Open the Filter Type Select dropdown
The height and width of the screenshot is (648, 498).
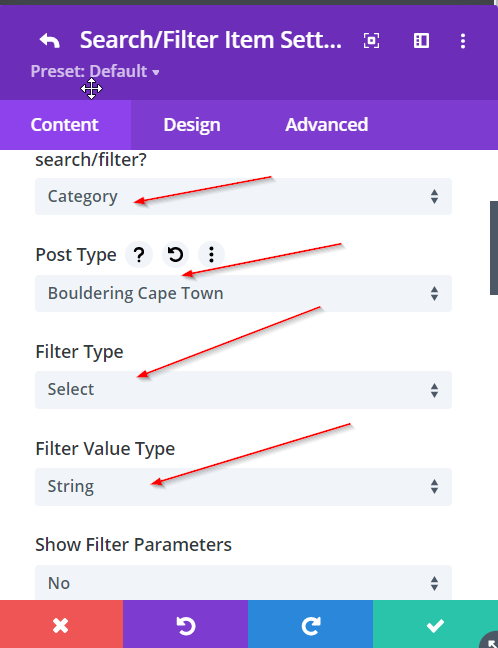pos(243,390)
